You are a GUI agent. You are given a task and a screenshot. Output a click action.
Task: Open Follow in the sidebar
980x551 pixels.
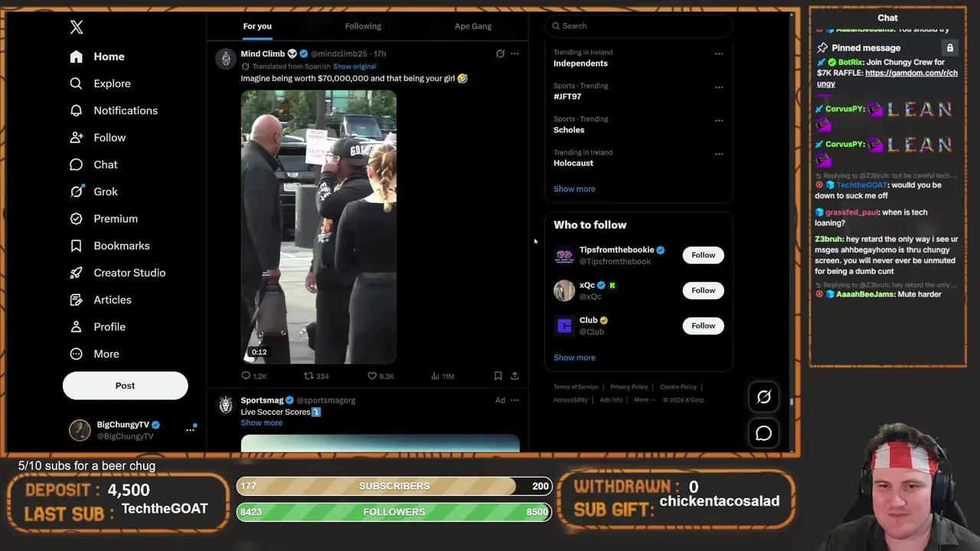97,138
